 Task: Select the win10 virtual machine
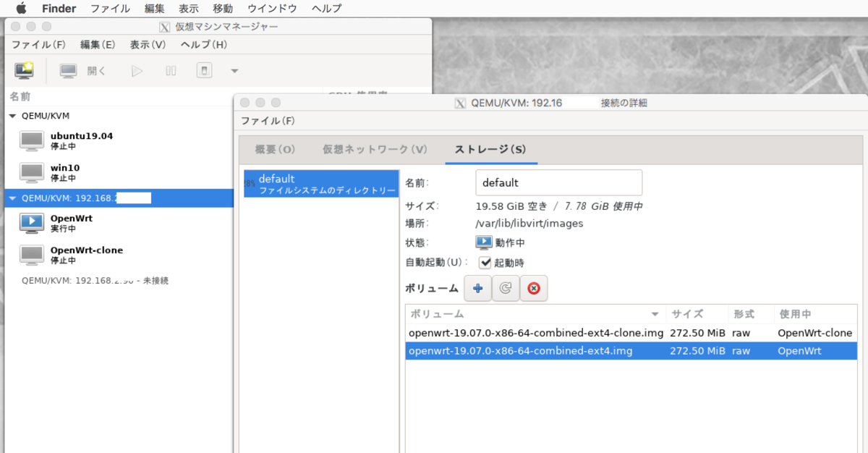point(119,172)
